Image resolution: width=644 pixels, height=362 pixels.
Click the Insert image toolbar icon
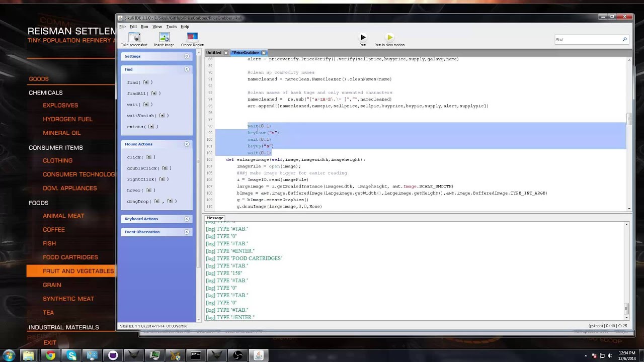point(164,38)
